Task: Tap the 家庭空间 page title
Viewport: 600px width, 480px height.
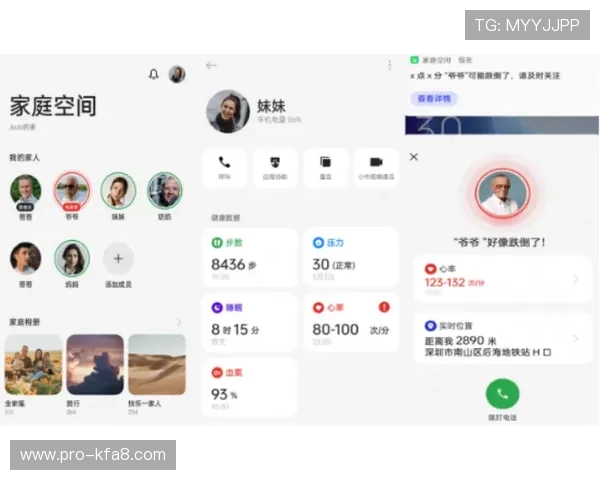Action: [x=53, y=106]
